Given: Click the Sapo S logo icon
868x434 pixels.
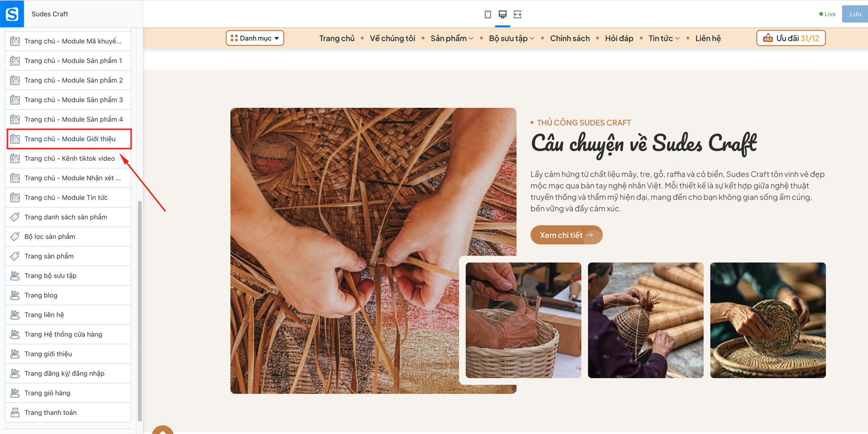Looking at the screenshot, I should click(x=12, y=14).
